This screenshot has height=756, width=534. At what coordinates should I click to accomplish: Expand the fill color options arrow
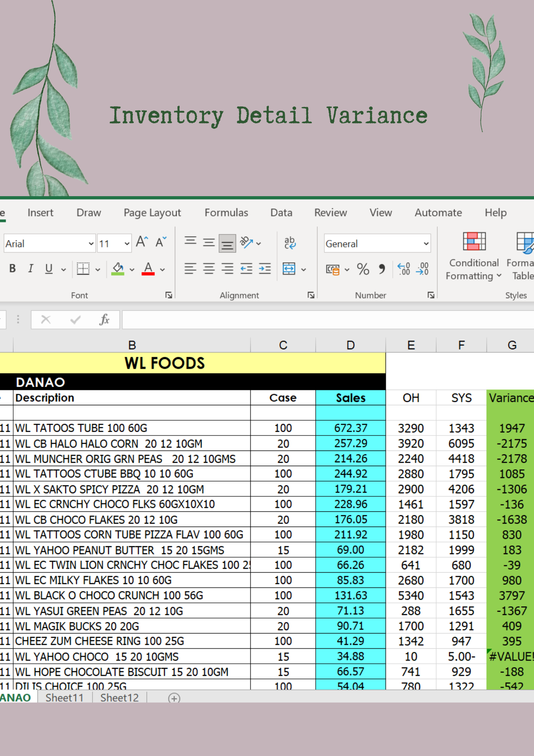click(132, 270)
